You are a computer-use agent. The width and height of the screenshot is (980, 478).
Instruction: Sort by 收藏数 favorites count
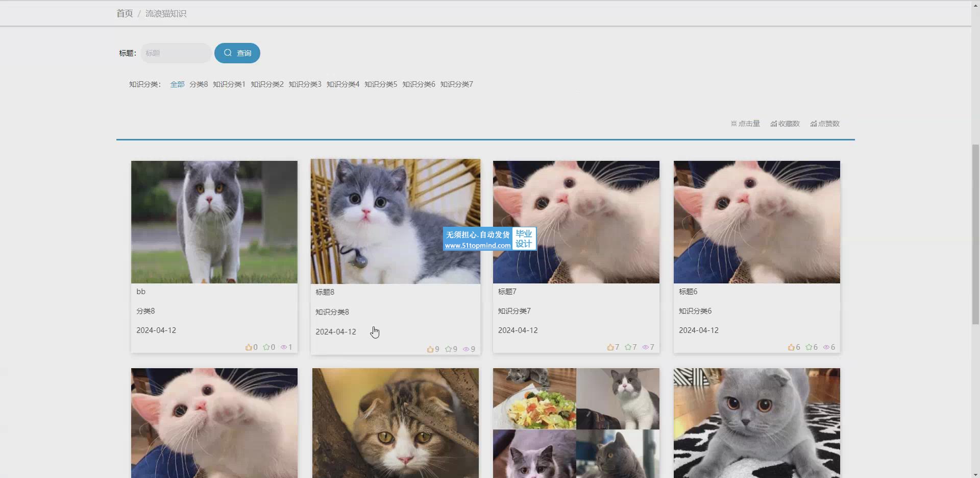(785, 124)
